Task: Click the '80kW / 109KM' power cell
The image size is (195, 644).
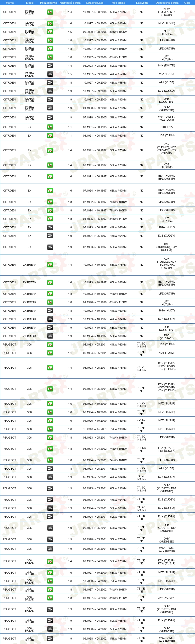Action: [x=118, y=32]
